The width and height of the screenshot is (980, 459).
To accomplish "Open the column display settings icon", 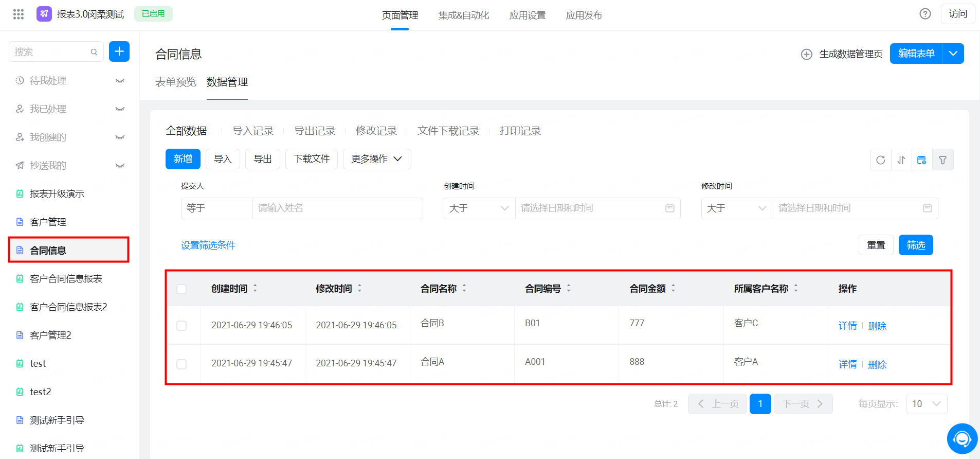I will [x=922, y=160].
